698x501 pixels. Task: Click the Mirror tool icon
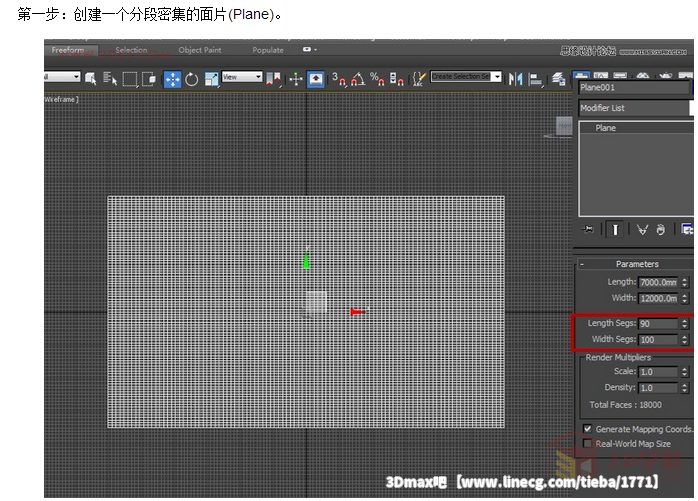click(x=515, y=79)
